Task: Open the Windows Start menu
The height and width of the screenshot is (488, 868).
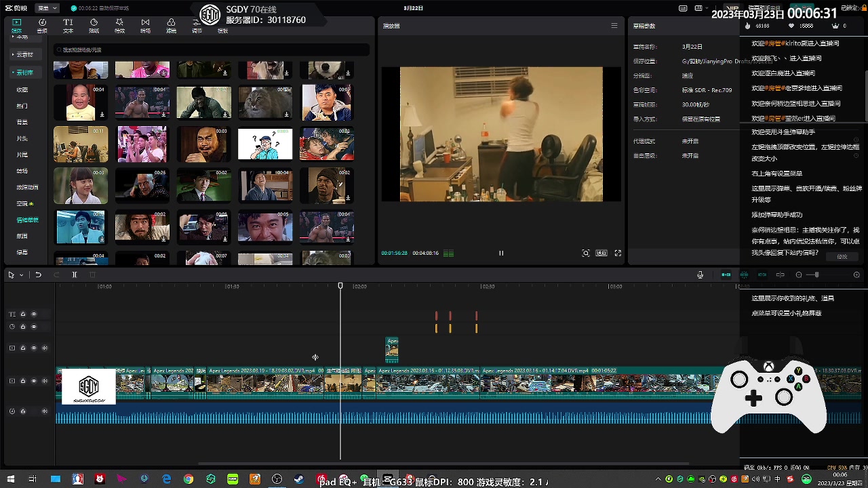Action: point(9,479)
